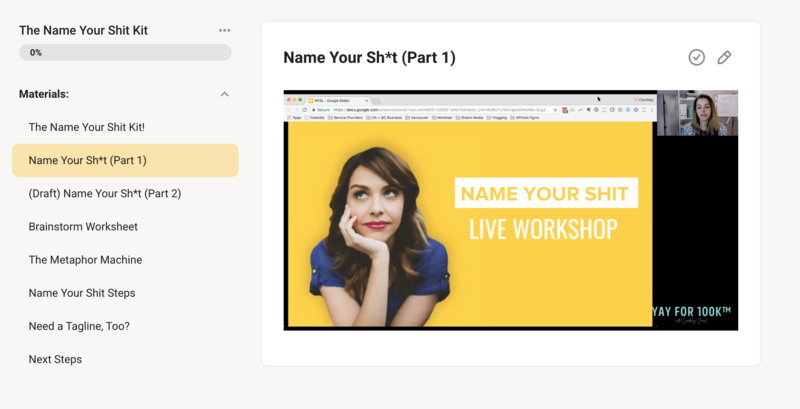Open (Draft) Name Your Sh*t (Part 2)
This screenshot has height=409, width=800.
tap(104, 193)
